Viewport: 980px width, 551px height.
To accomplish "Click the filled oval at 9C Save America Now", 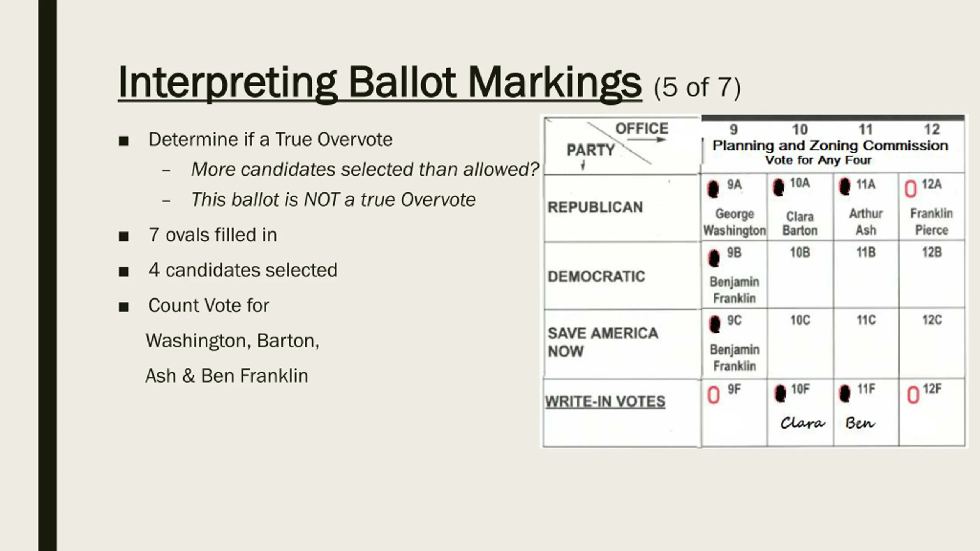I will coord(714,324).
